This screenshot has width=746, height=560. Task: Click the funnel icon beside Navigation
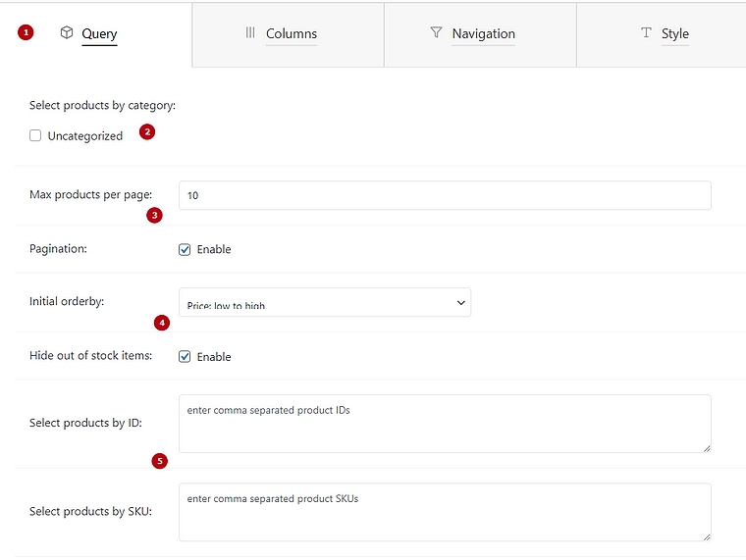(x=436, y=32)
